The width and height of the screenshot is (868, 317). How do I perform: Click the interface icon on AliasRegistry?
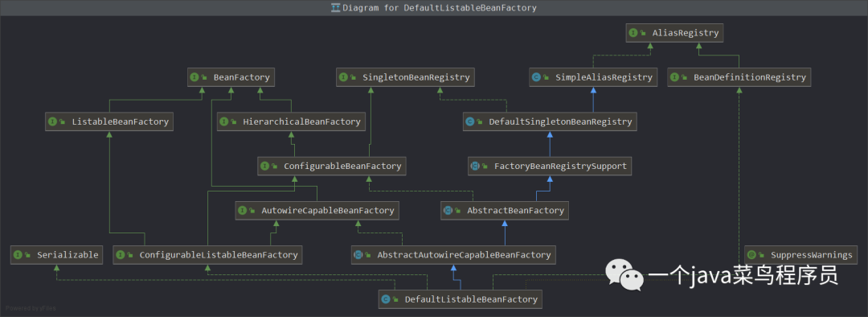coord(633,33)
